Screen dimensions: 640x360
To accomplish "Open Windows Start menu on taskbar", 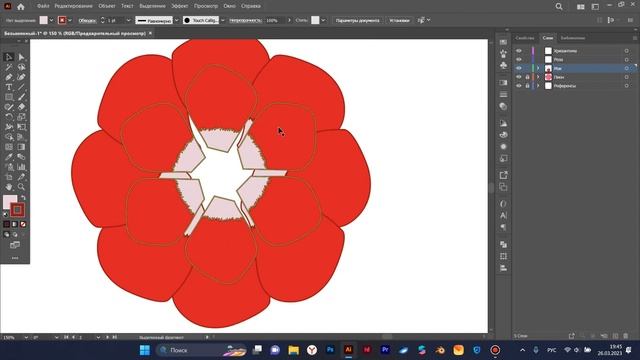I will 144,350.
